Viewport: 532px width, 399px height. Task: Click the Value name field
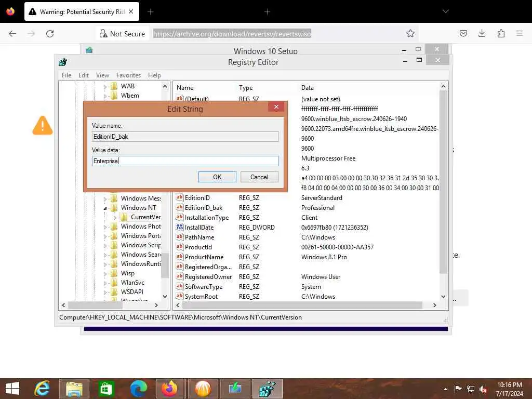185,137
